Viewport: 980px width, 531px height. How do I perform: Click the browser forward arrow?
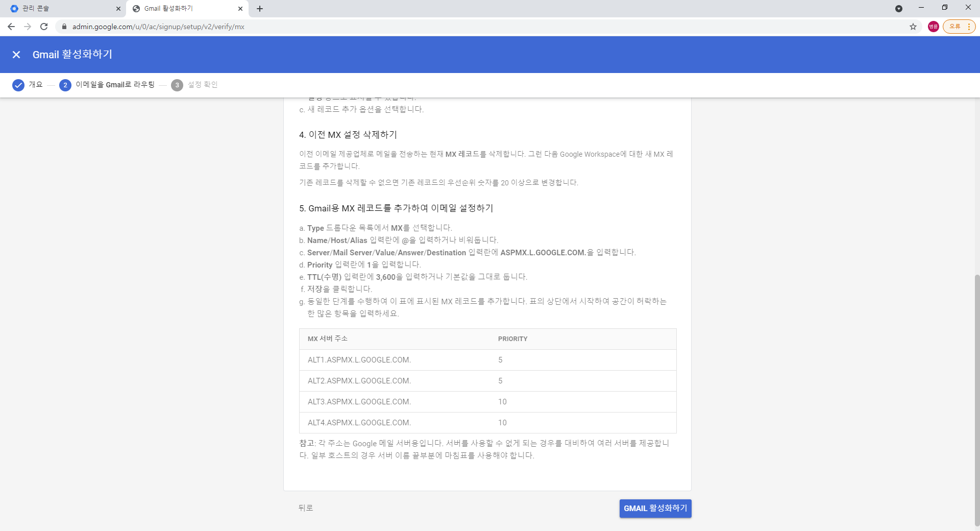tap(28, 27)
